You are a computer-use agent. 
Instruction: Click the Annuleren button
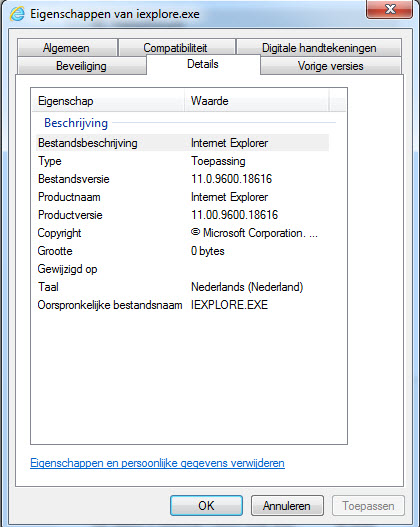tap(287, 505)
